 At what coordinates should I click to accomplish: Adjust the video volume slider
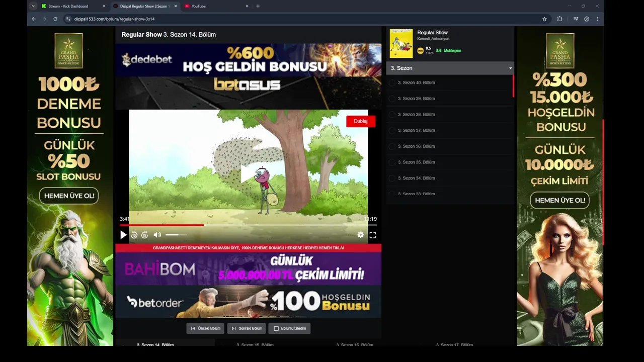[175, 235]
